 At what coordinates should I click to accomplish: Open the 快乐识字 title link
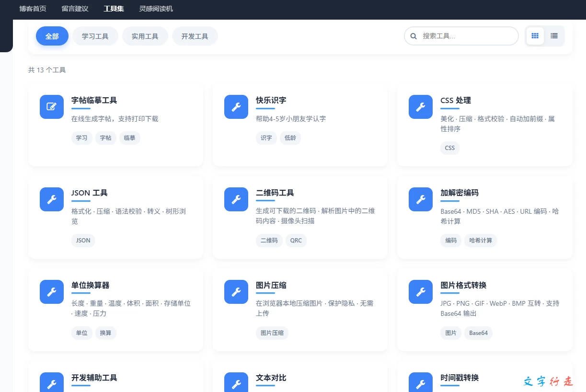(271, 100)
